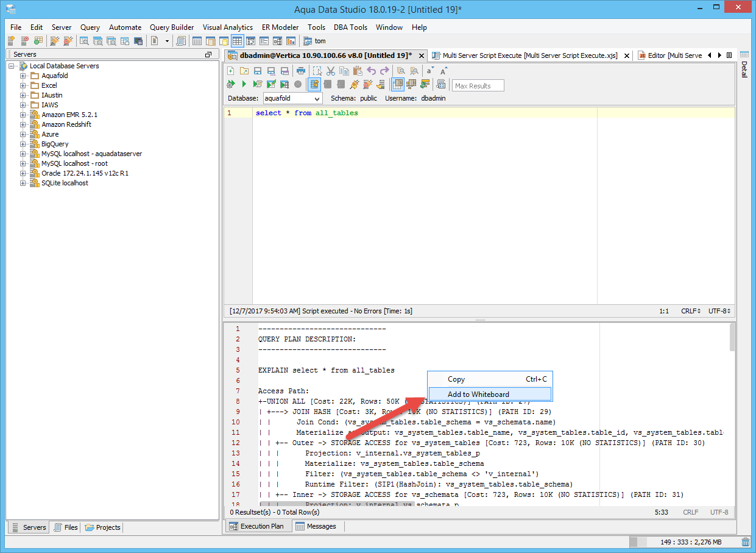Click the plug Connect icon in editor toolbar
The width and height of the screenshot is (756, 553).
[x=355, y=84]
